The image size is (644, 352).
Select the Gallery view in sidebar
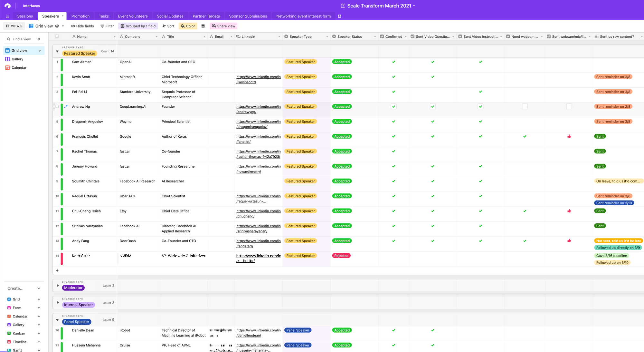click(x=24, y=59)
